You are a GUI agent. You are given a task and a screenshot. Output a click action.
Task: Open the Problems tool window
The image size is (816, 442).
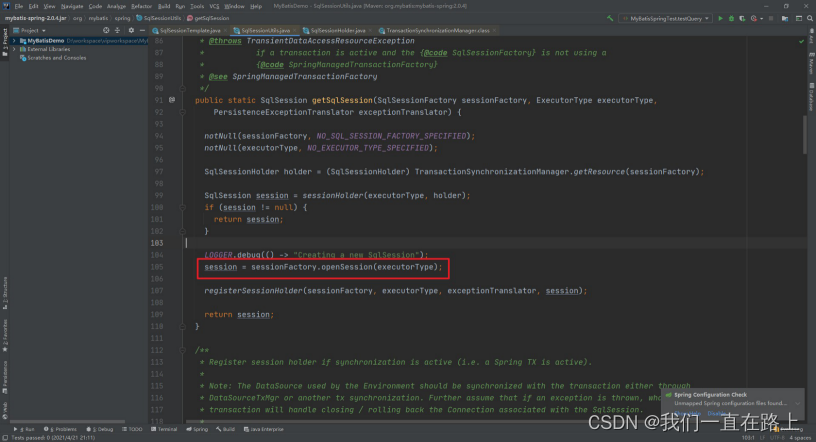[60, 429]
